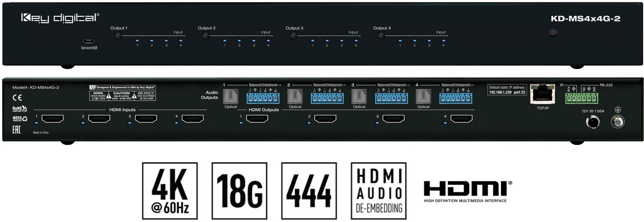This screenshot has width=644, height=222.
Task: Click the 4K @60Hz badge
Action: pos(170,191)
